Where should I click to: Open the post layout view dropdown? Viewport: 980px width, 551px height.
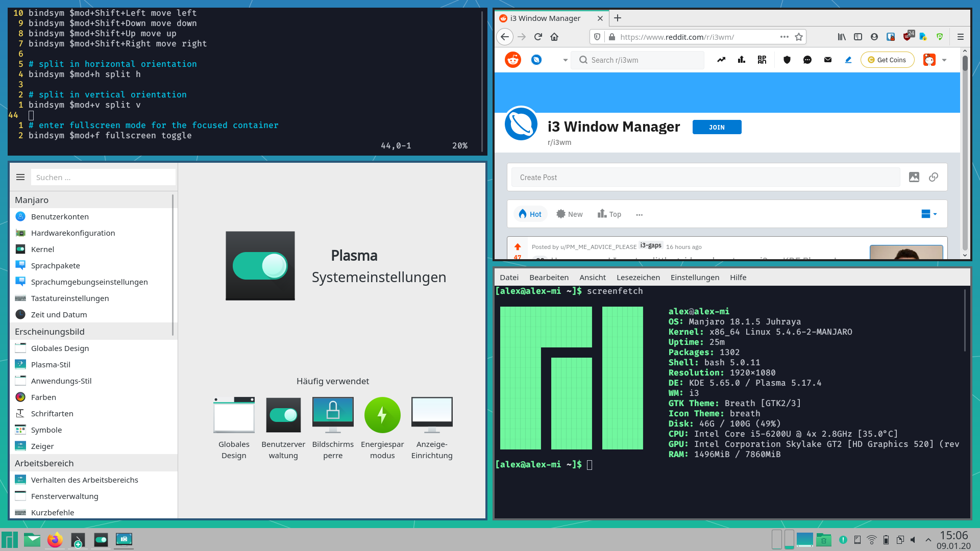tap(929, 214)
